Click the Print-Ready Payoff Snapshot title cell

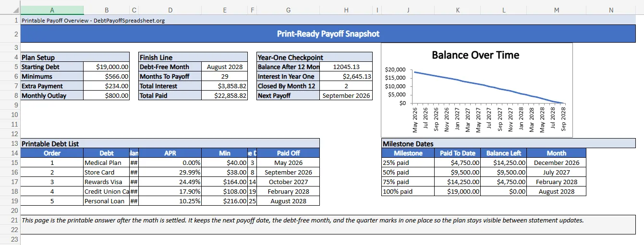point(328,34)
